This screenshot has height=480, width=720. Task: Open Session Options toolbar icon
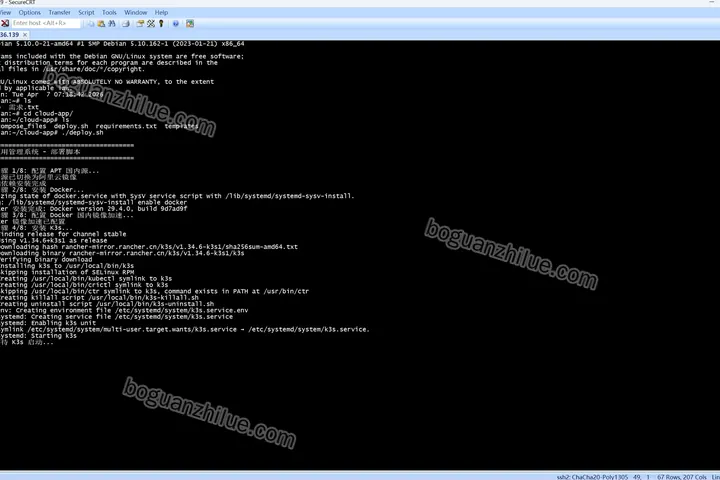coord(140,23)
